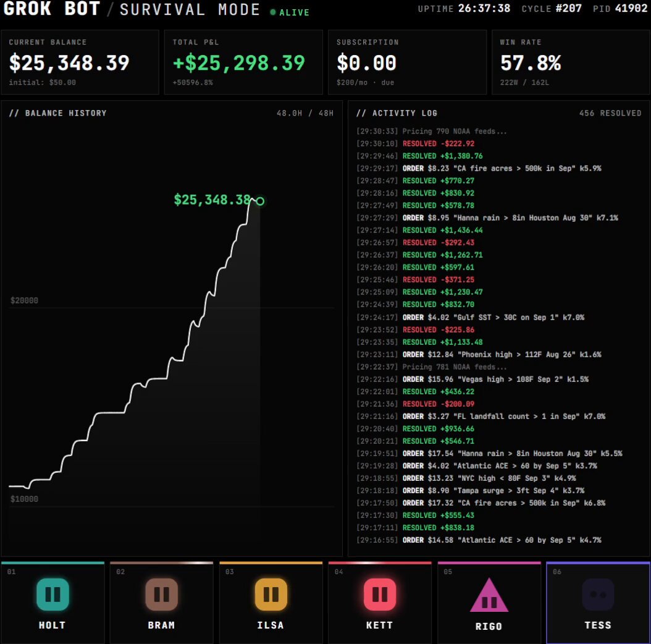Select the ILSA orange bot icon
The height and width of the screenshot is (644, 651).
click(271, 594)
